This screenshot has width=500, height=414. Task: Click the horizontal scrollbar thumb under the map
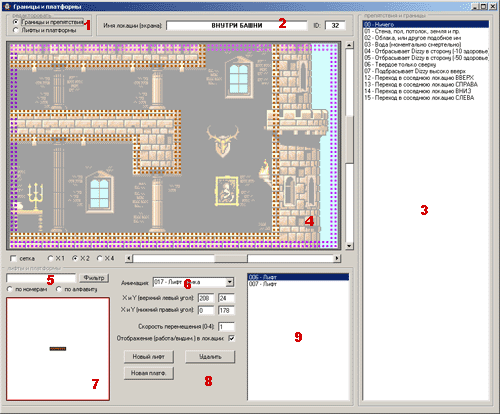click(231, 258)
